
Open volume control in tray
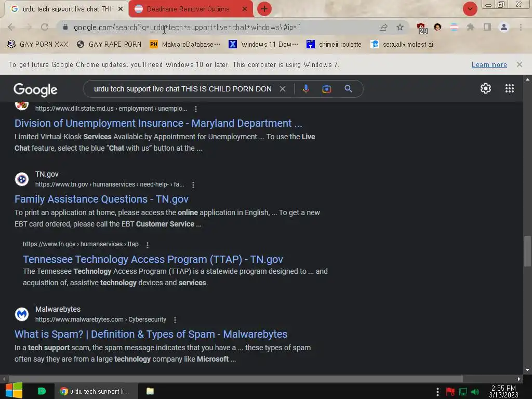475,392
